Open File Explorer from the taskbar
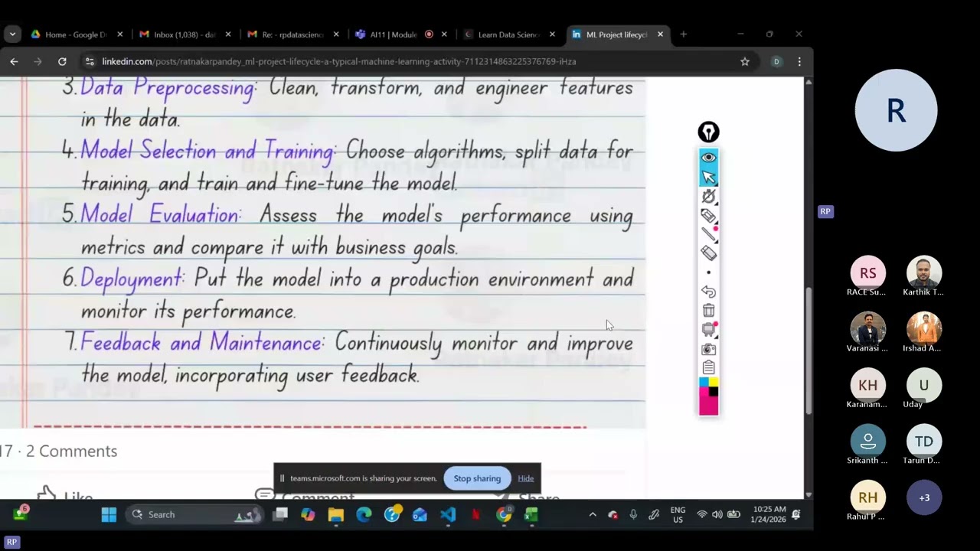 click(336, 515)
